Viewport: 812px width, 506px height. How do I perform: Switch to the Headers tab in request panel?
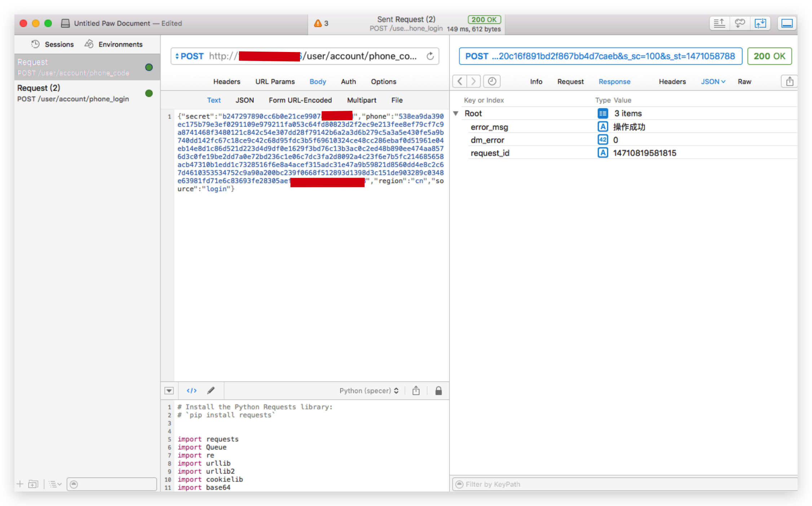(x=227, y=82)
